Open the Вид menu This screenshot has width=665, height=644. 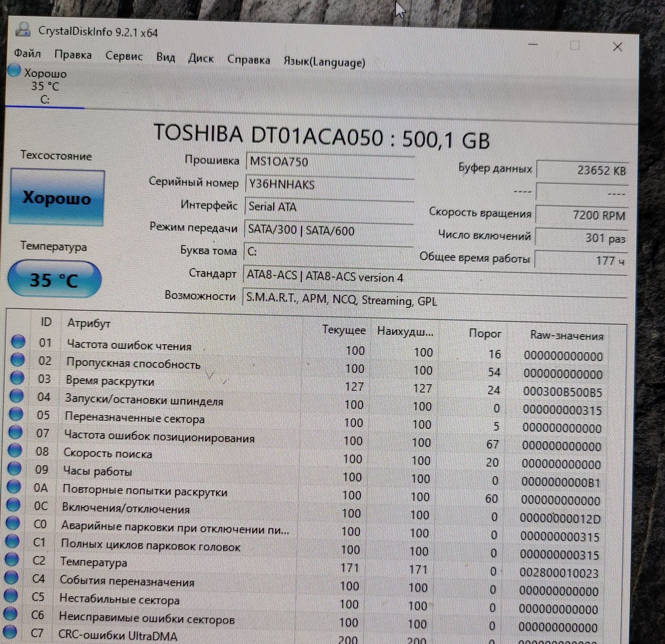165,57
